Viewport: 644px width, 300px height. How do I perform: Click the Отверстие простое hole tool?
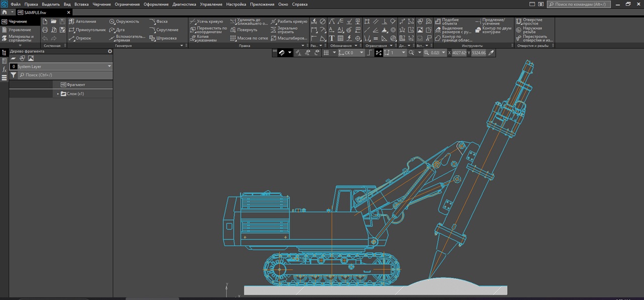point(533,22)
